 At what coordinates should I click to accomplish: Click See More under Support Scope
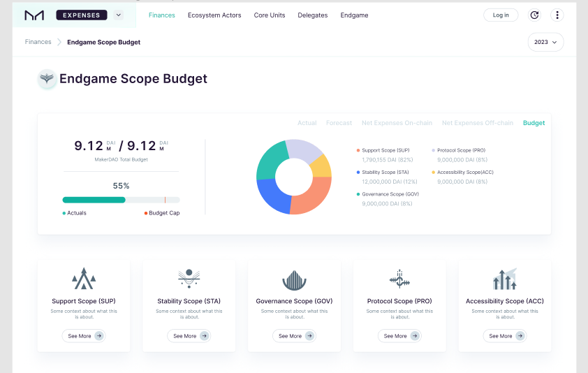84,336
